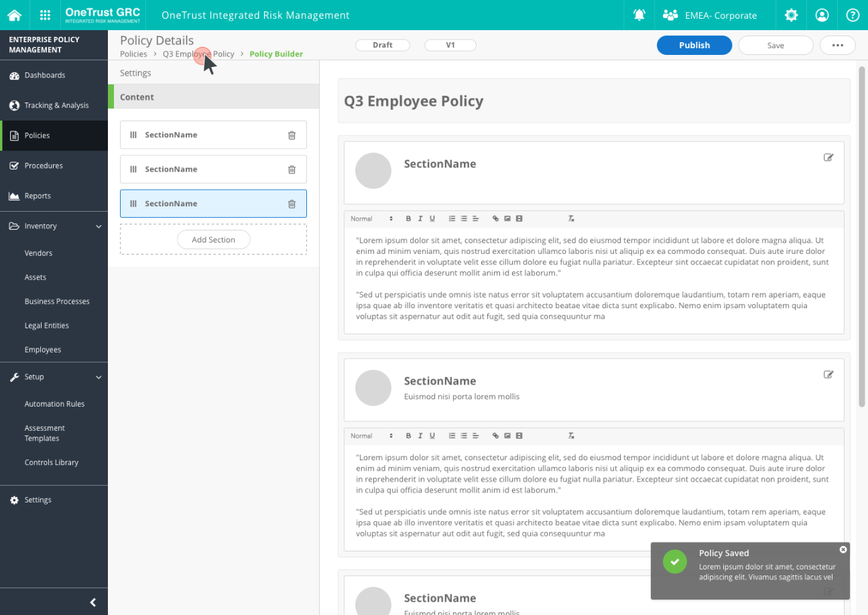Open Settings at bottom of sidebar
868x615 pixels.
pyautogui.click(x=54, y=500)
